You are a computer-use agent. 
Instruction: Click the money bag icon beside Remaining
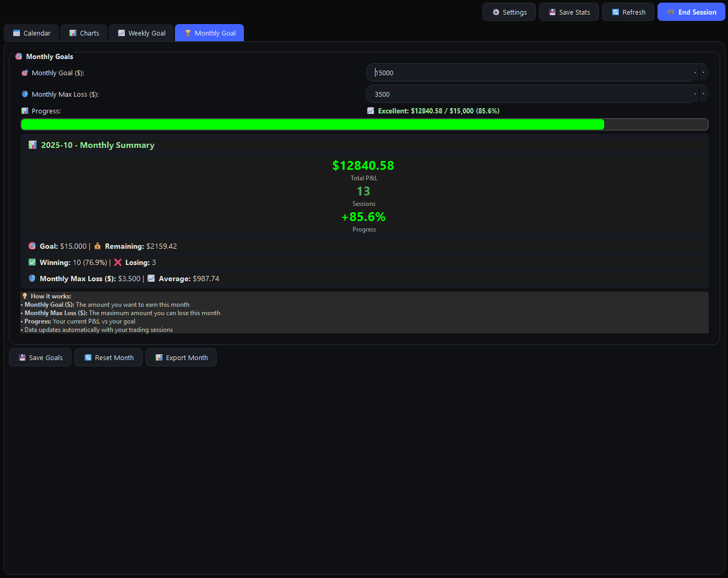point(98,246)
